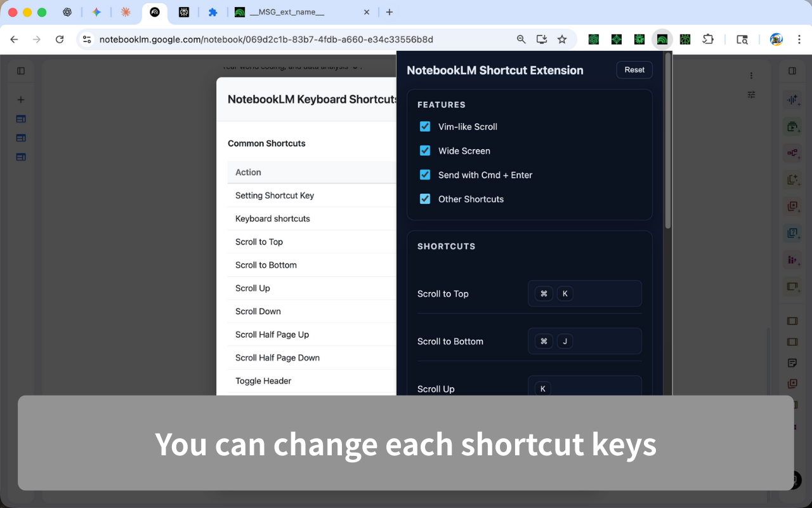Click 'Scroll Half Page Up' row
Image resolution: width=812 pixels, height=508 pixels.
[312, 335]
